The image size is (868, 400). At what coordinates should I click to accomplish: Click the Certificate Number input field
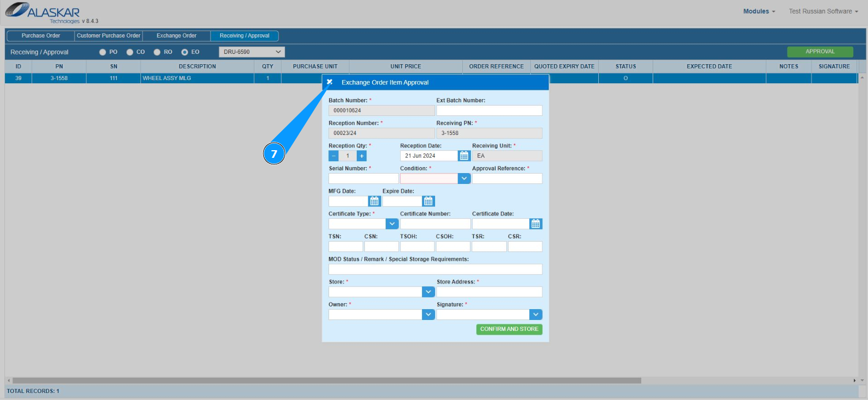pyautogui.click(x=435, y=224)
